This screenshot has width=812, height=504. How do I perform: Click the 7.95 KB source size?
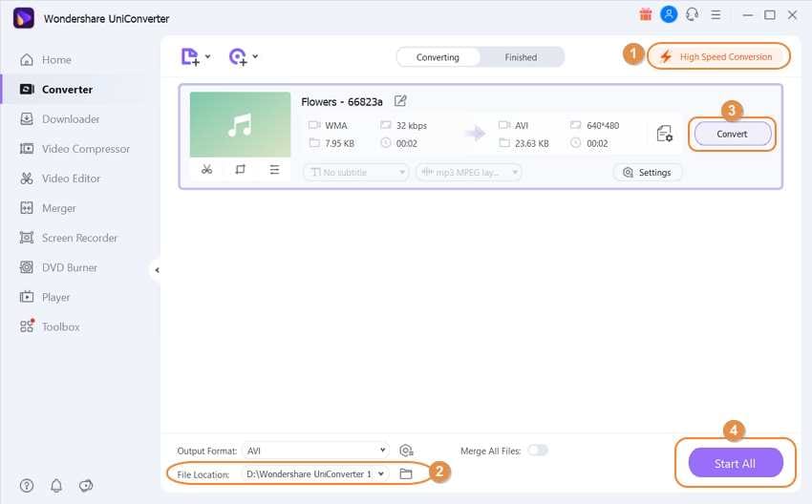coord(340,143)
